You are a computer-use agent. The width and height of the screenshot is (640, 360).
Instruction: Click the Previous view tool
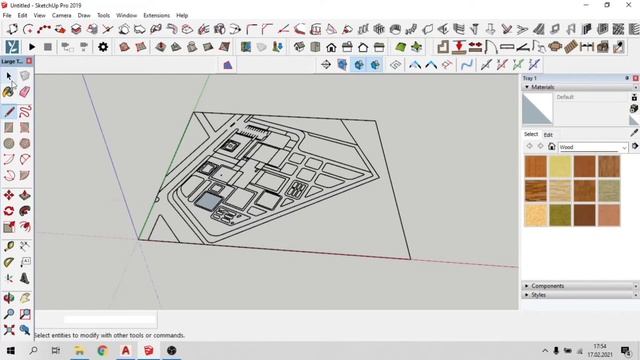point(24,330)
